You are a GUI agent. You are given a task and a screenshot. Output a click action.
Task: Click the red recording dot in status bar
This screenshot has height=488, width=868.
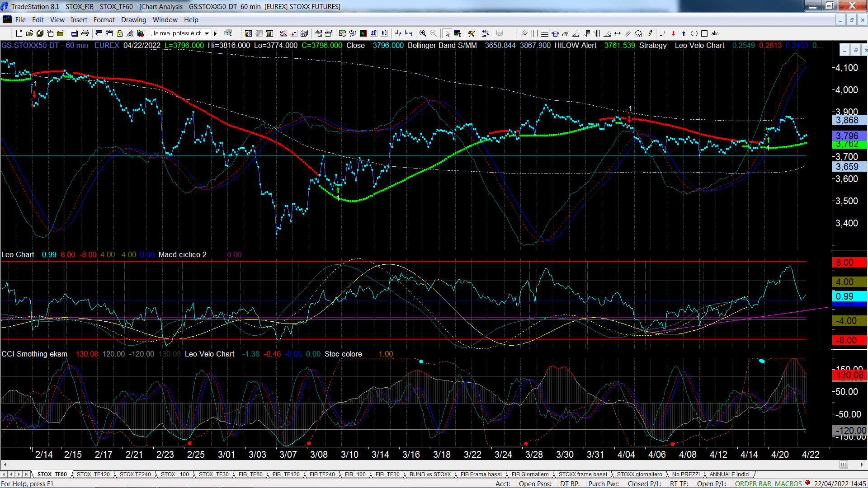(x=807, y=483)
